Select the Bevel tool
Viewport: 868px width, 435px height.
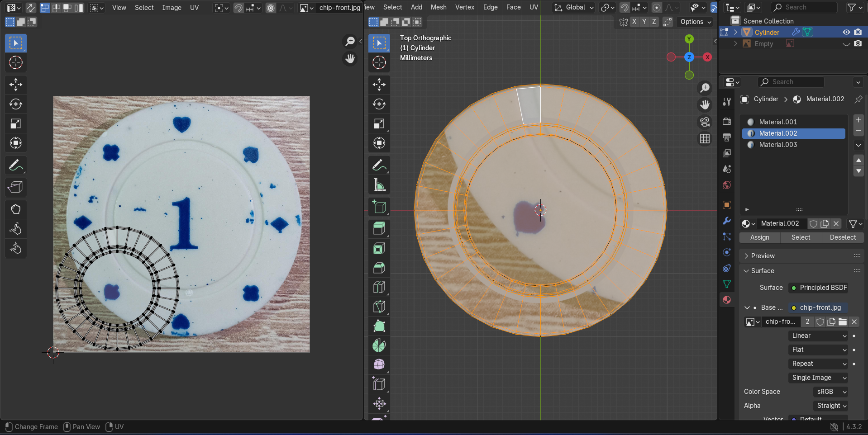[x=379, y=268]
